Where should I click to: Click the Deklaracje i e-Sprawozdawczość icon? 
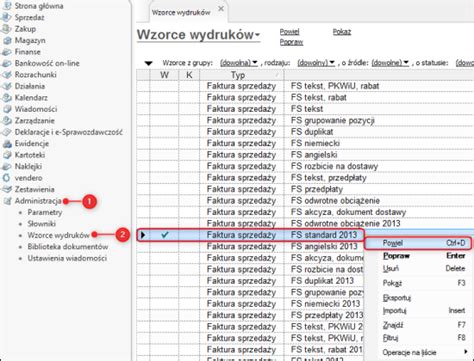(7, 132)
